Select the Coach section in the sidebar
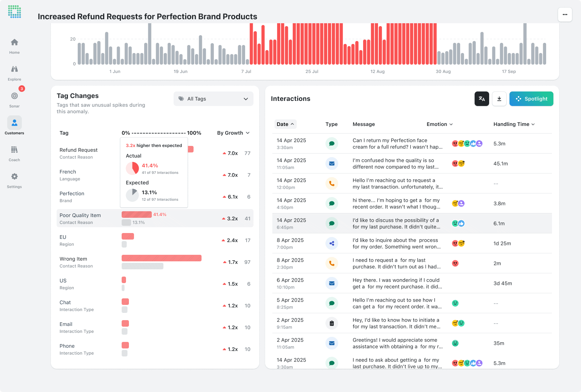Image resolution: width=581 pixels, height=392 pixels. coord(14,152)
